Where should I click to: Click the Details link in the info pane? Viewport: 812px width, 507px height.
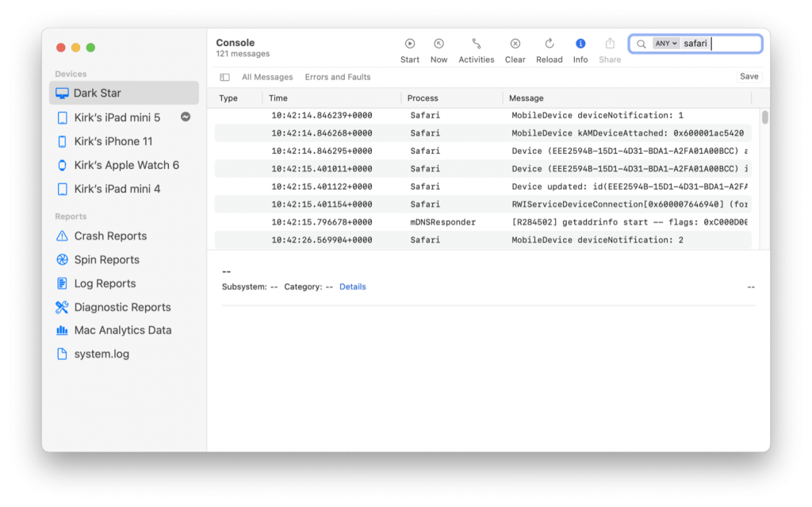[352, 286]
